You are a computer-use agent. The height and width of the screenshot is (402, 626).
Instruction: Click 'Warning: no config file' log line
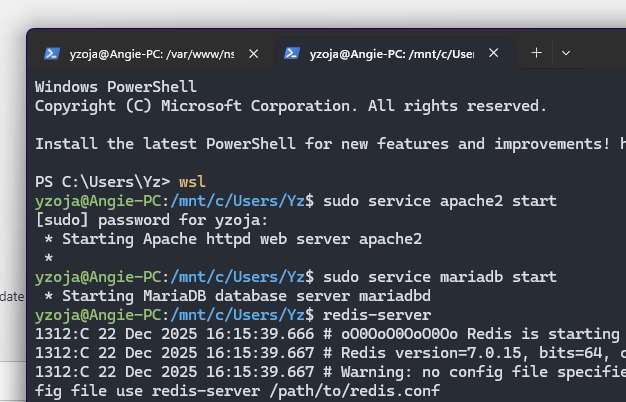(331, 372)
